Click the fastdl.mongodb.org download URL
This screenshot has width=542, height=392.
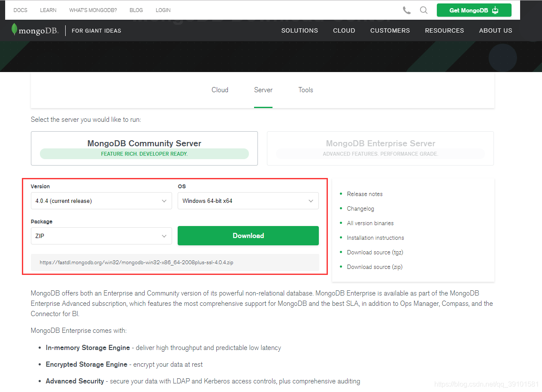[x=136, y=262]
